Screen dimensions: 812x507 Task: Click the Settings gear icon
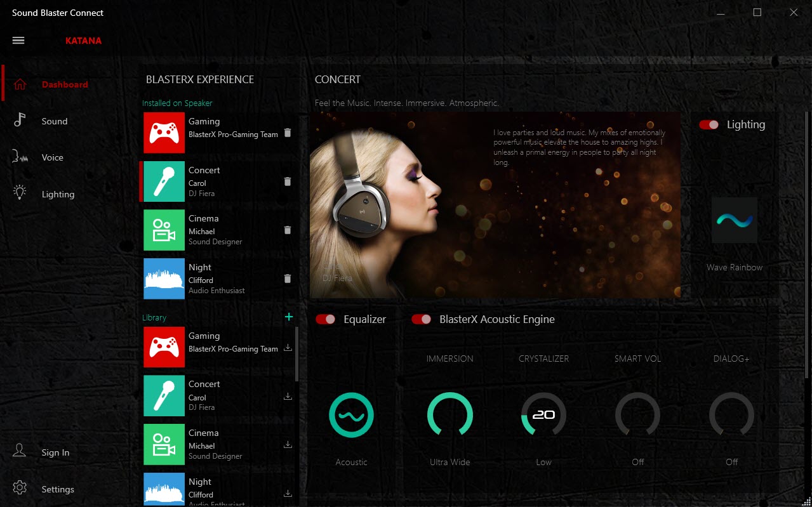pos(20,489)
